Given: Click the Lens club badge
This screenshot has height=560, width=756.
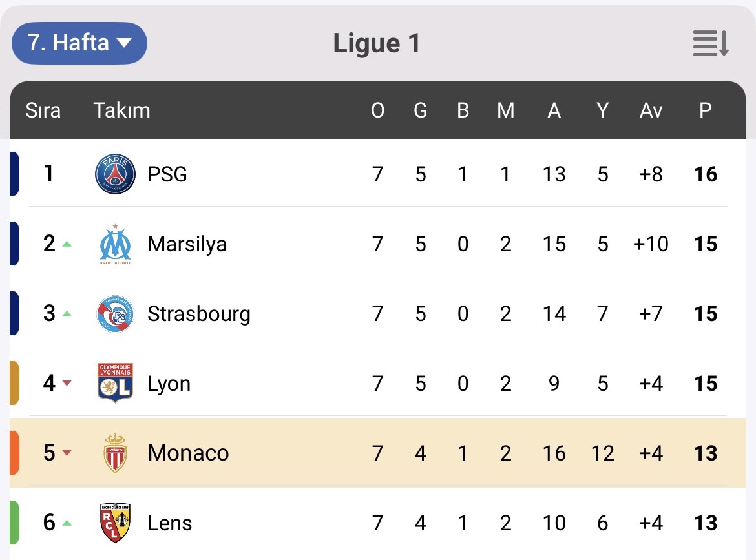Looking at the screenshot, I should (x=115, y=523).
